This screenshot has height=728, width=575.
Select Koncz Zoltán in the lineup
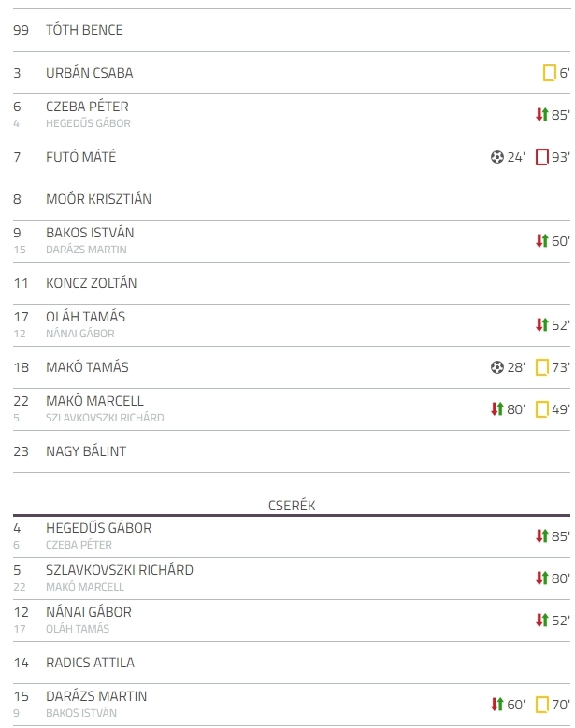(91, 283)
